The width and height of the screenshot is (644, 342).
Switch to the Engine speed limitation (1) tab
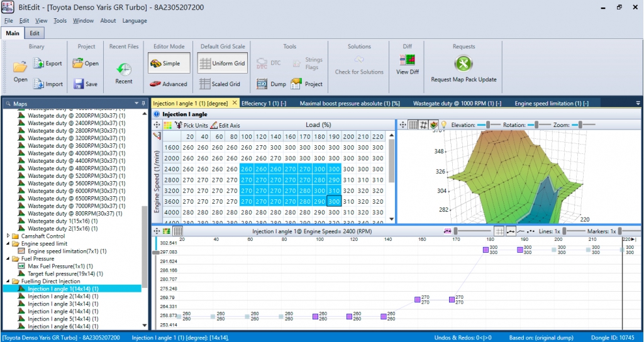pos(552,104)
